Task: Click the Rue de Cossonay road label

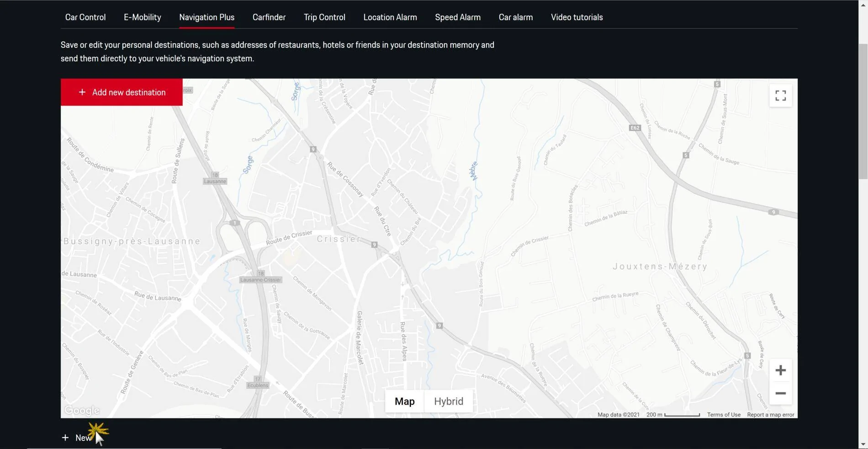Action: 345,180
